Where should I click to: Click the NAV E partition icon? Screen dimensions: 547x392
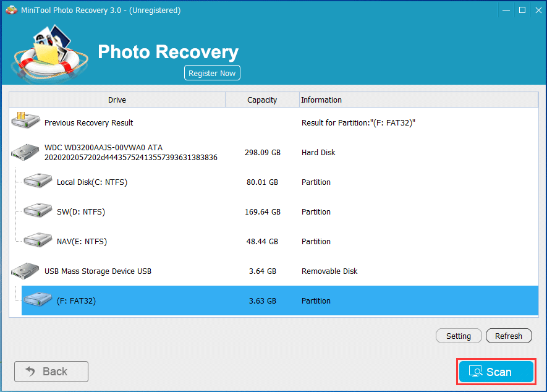[38, 241]
